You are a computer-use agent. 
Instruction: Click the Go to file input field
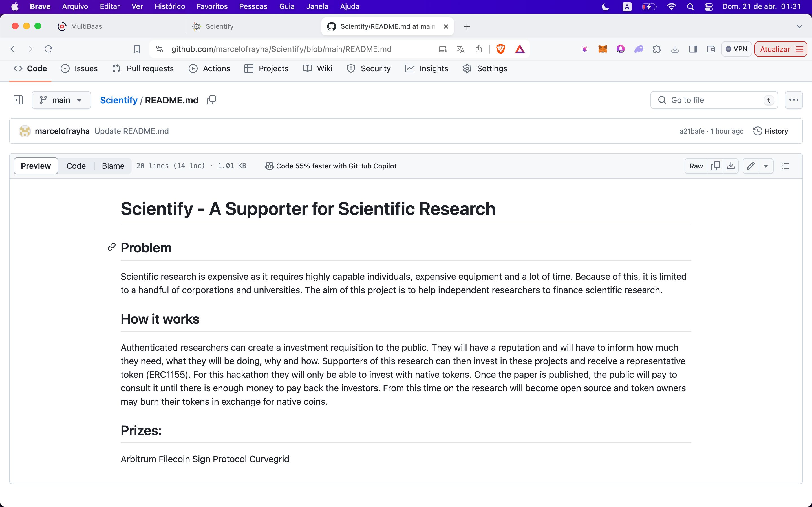713,100
